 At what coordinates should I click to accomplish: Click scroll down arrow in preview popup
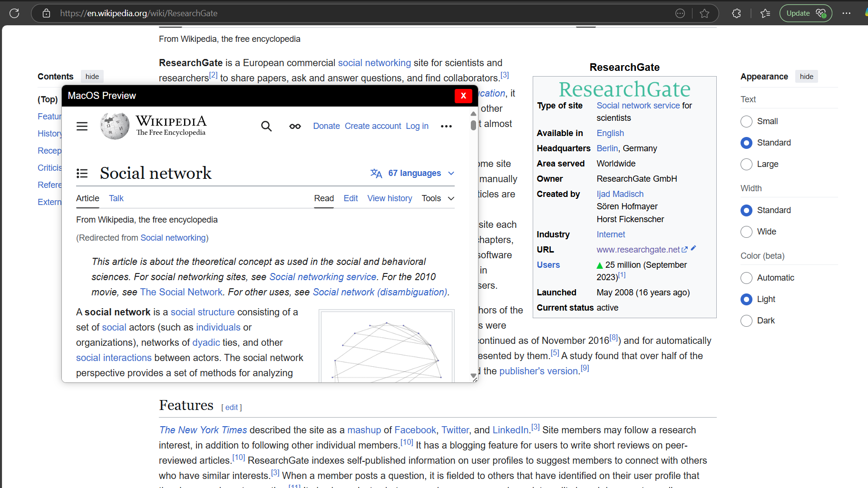coord(473,376)
